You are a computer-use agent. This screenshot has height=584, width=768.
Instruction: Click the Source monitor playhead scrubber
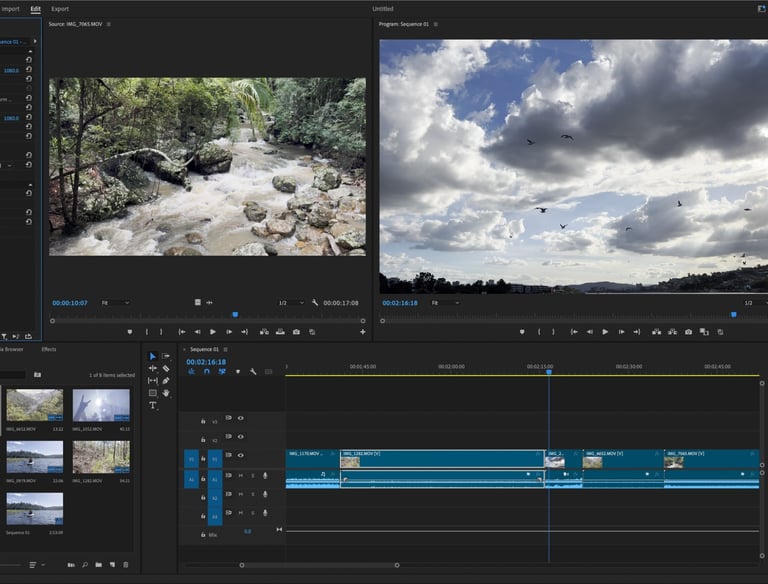pos(235,314)
